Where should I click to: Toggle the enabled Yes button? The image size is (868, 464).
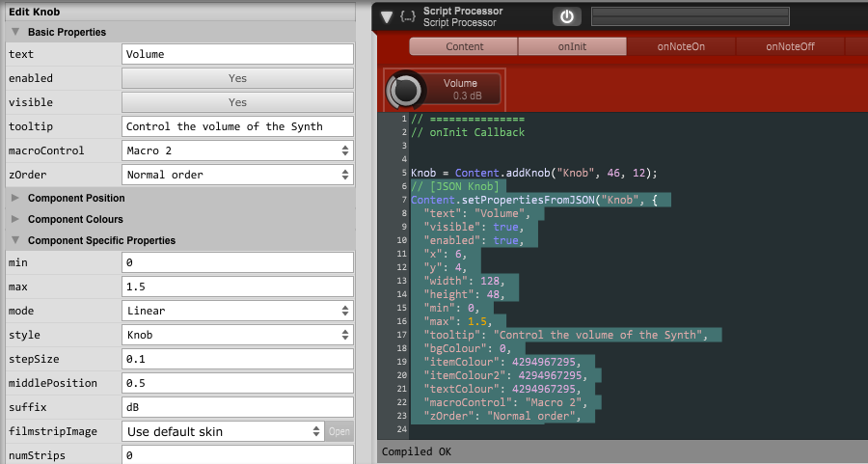pyautogui.click(x=237, y=78)
